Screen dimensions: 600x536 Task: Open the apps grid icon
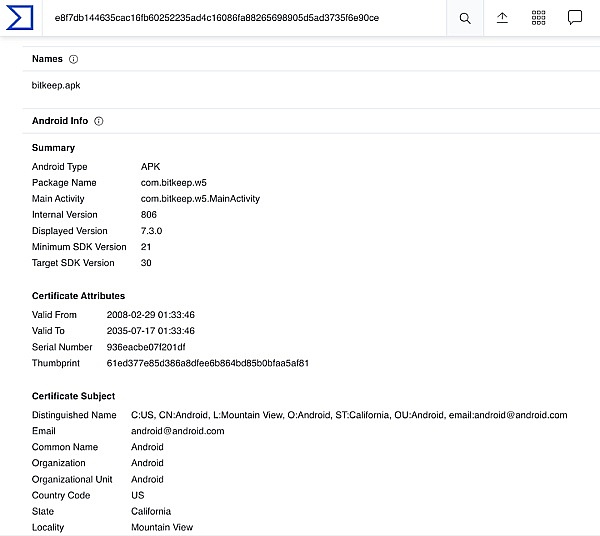[538, 18]
